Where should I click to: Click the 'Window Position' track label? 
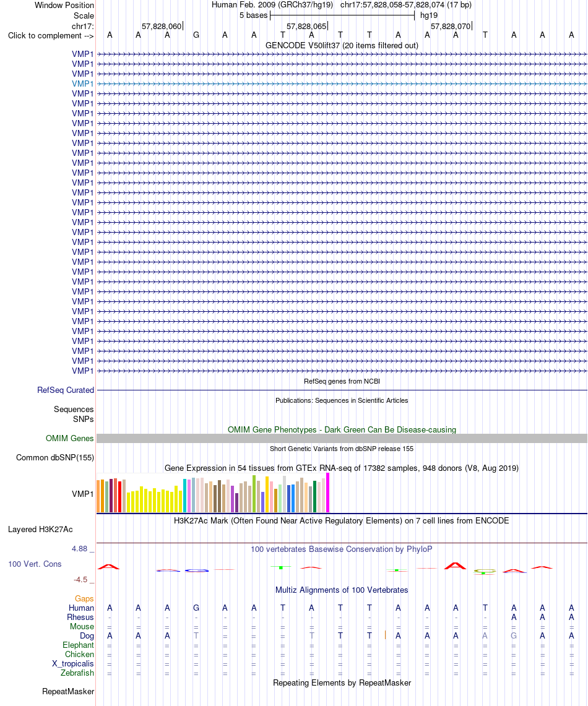click(x=64, y=6)
